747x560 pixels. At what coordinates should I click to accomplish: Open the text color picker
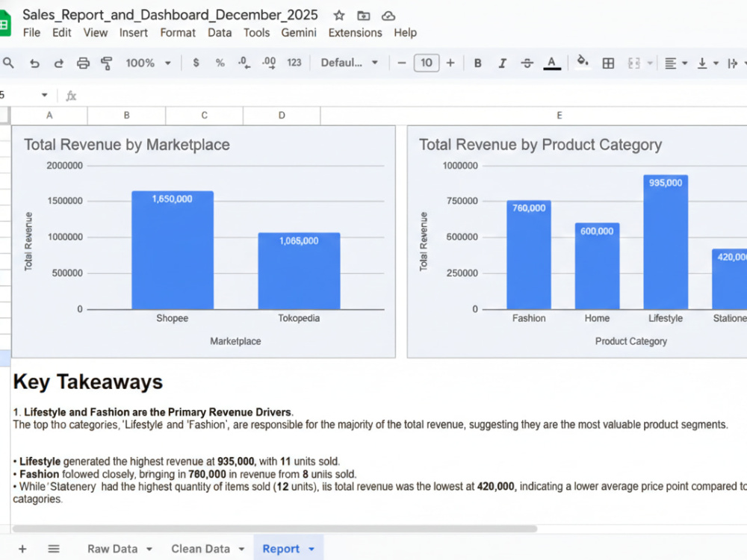pos(552,63)
